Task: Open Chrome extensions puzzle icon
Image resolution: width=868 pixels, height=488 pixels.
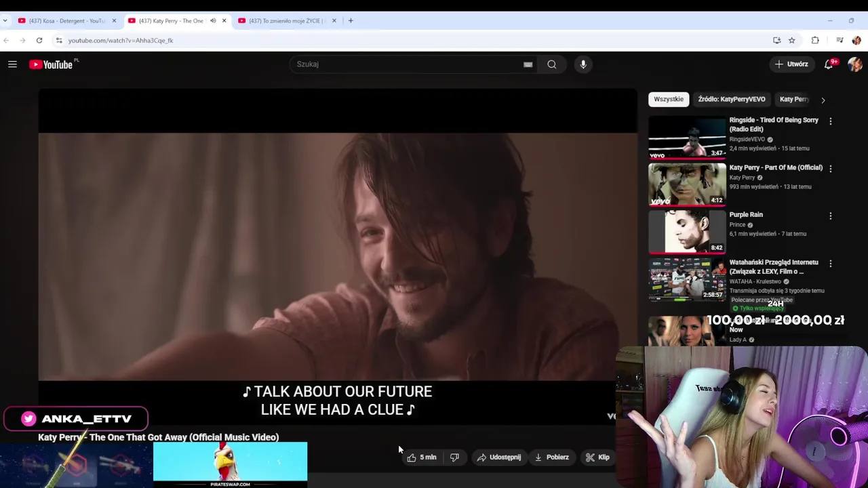Action: click(815, 41)
